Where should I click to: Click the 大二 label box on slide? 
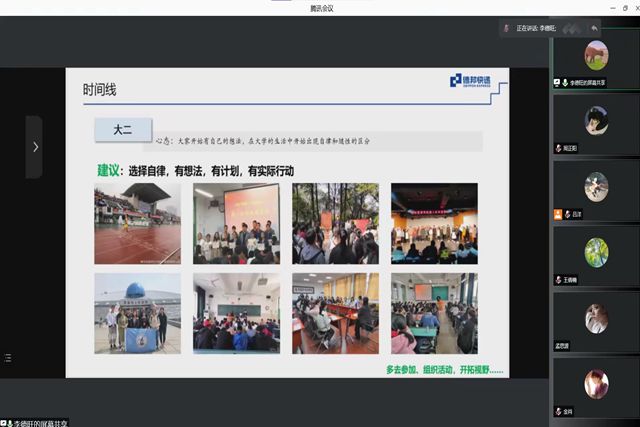pos(123,129)
